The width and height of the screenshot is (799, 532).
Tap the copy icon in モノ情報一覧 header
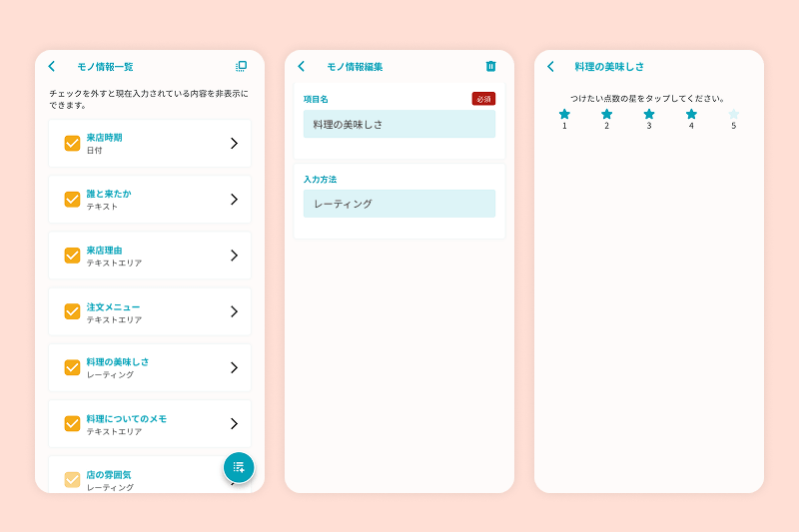(x=241, y=66)
